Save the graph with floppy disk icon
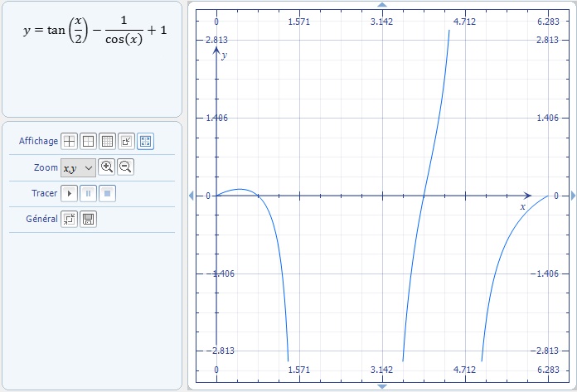The width and height of the screenshot is (577, 392). click(x=88, y=219)
